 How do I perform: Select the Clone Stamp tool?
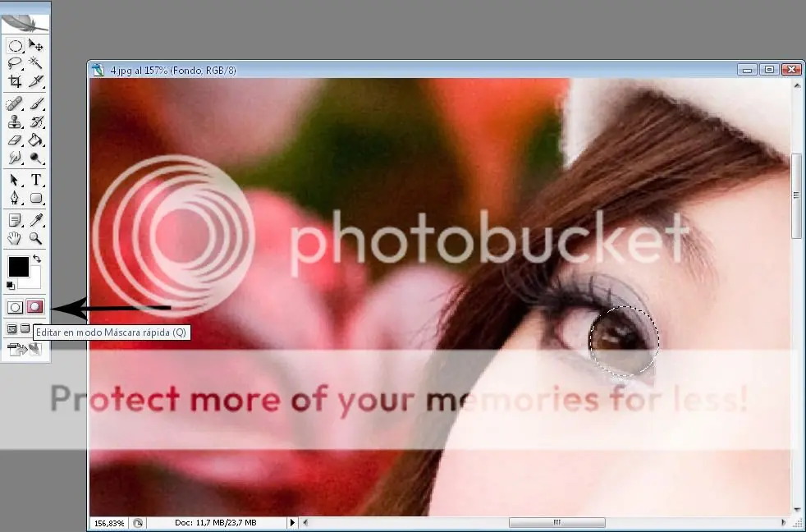coord(15,122)
